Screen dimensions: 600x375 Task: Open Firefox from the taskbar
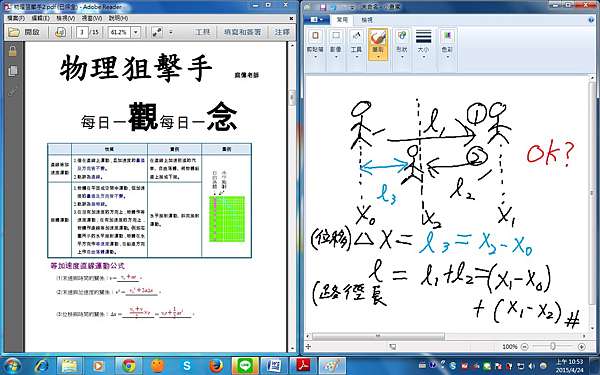point(216,366)
